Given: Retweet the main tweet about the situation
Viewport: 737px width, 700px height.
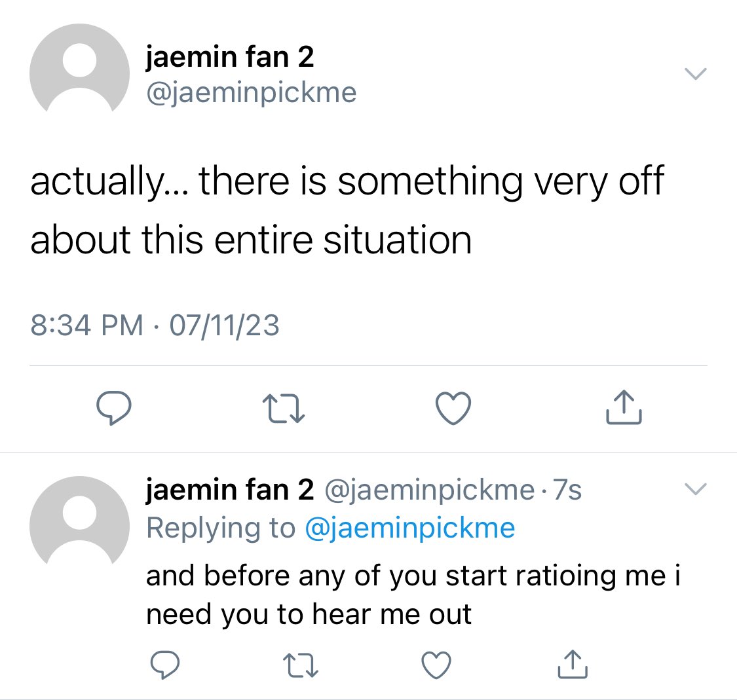Looking at the screenshot, I should tap(284, 408).
